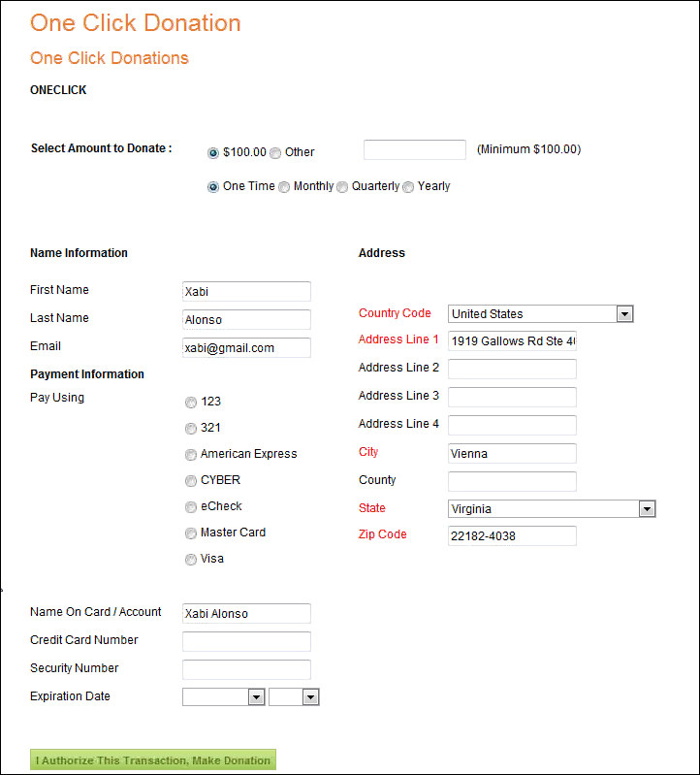Choose Visa as payment method
The width and height of the screenshot is (700, 775).
tap(191, 560)
